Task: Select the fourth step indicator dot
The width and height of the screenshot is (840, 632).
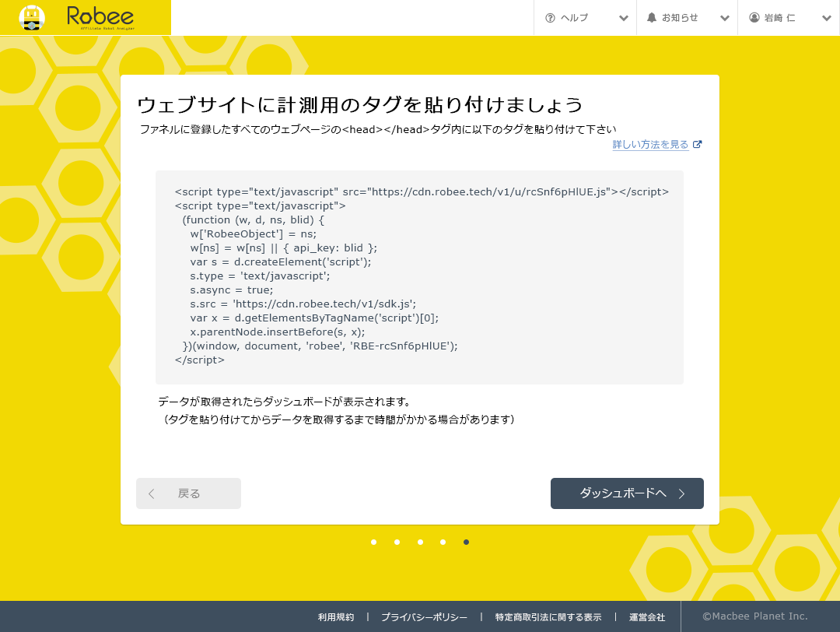Action: pyautogui.click(x=443, y=542)
